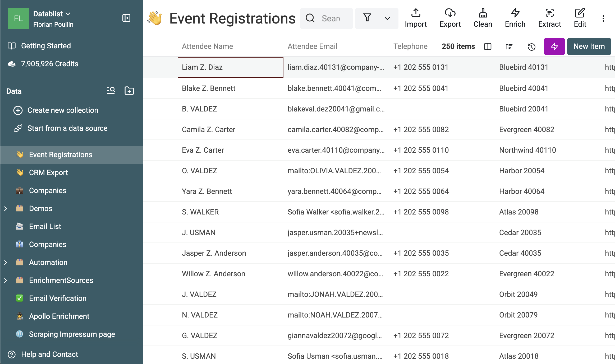615x364 pixels.
Task: Open Help and Contact
Action: click(50, 354)
